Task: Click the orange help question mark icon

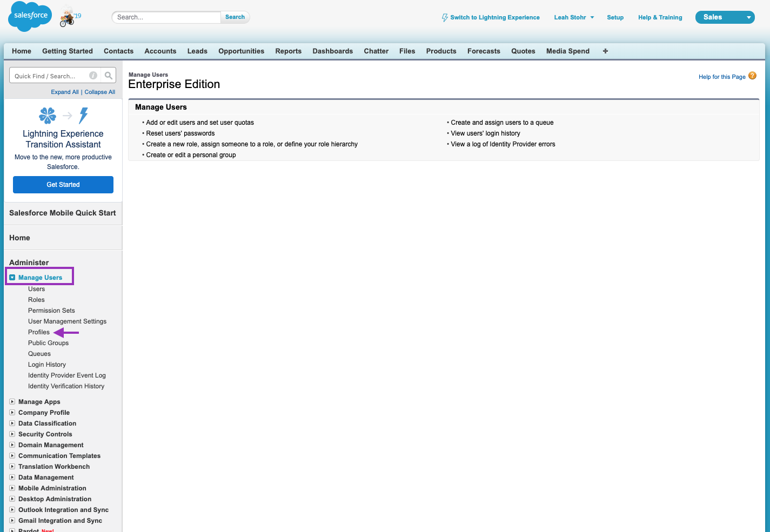Action: pyautogui.click(x=752, y=76)
